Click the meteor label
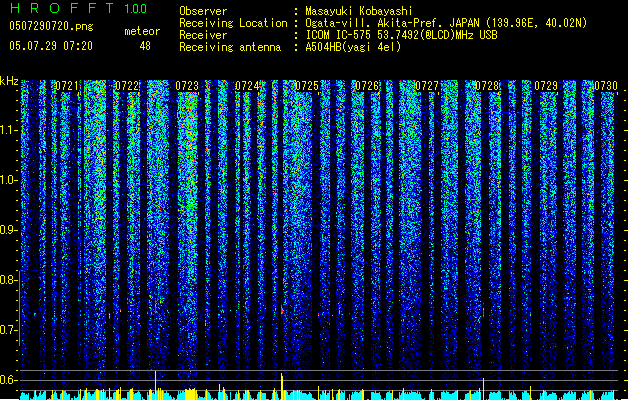 [x=142, y=31]
